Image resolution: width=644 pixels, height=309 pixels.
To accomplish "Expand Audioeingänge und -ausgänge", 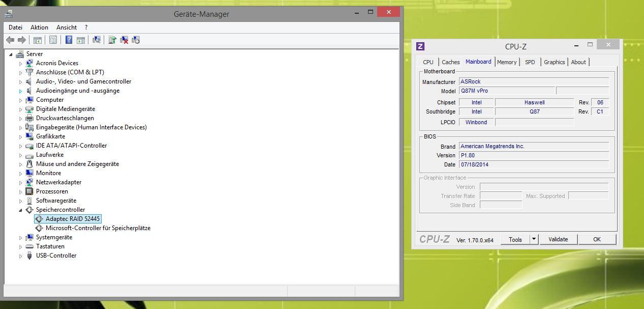I will point(20,91).
